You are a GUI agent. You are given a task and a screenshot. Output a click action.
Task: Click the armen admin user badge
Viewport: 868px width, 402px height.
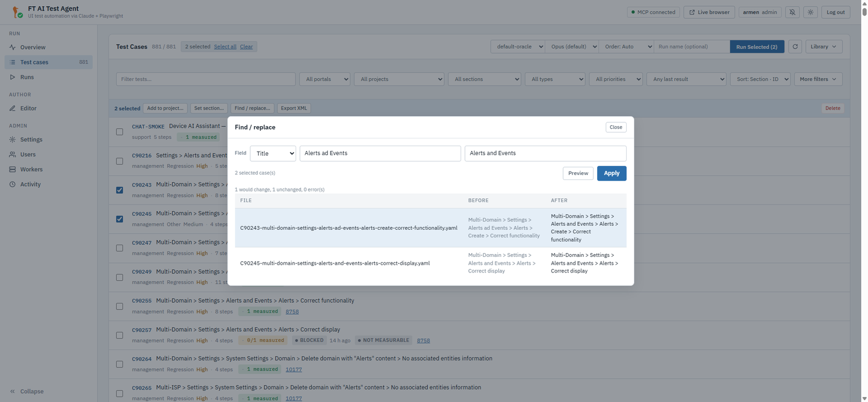click(760, 12)
